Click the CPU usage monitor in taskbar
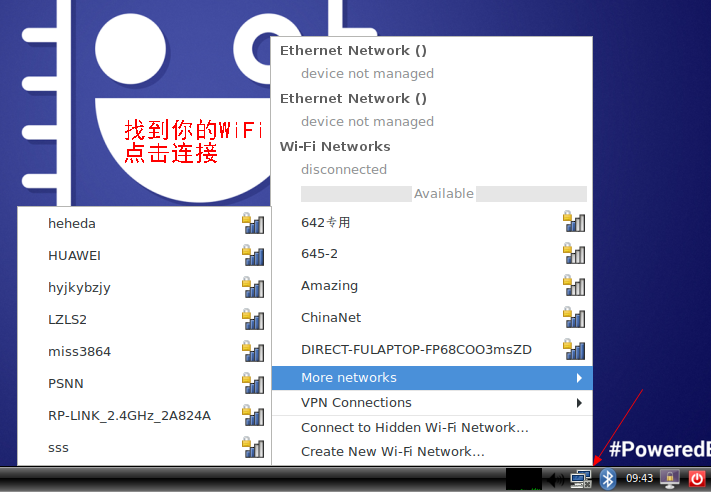 (x=524, y=479)
